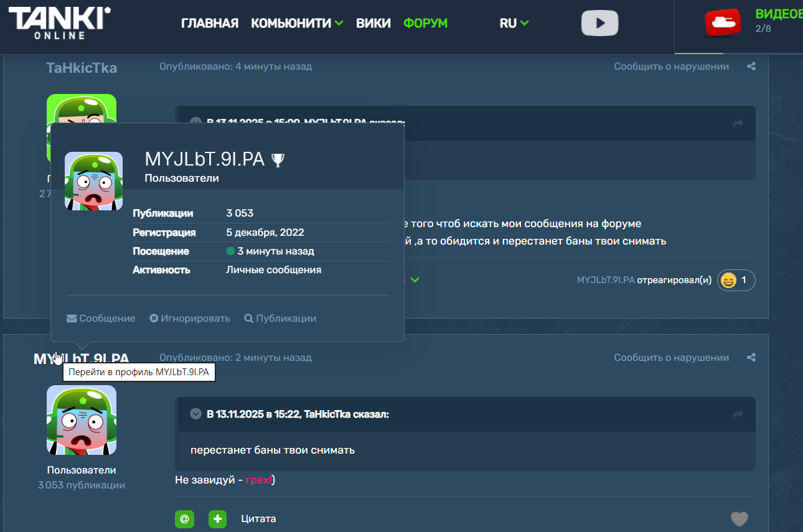Click the Цитата quote button
This screenshot has height=532, width=803.
258,519
